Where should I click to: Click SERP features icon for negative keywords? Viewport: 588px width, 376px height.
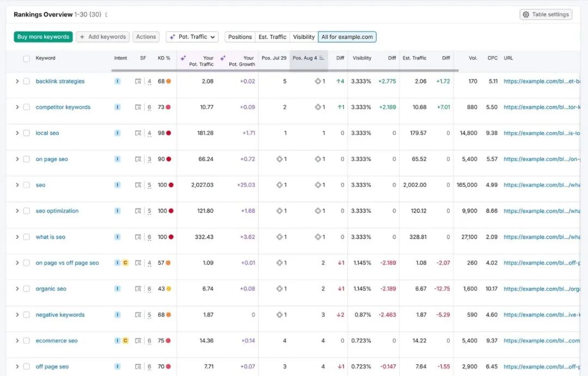tap(138, 315)
